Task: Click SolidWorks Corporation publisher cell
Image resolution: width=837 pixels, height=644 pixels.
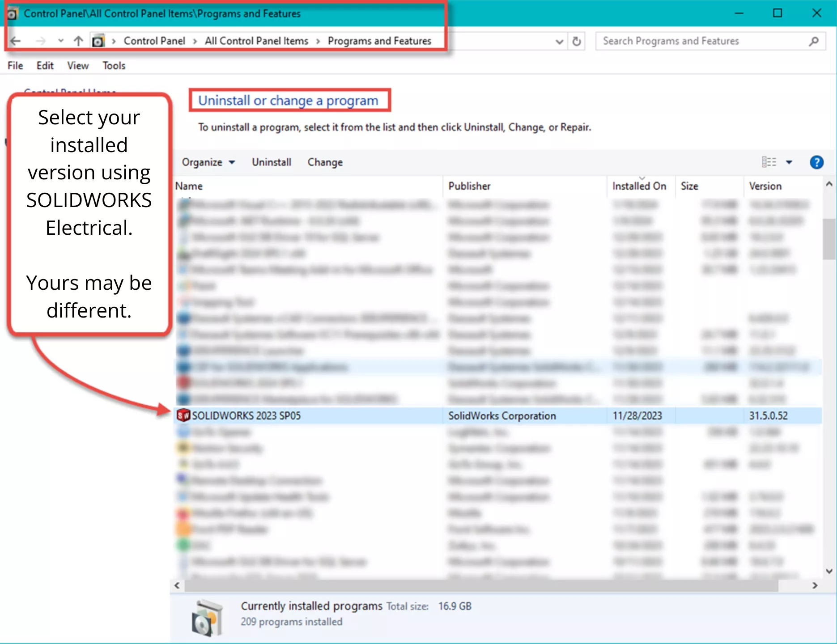Action: click(x=502, y=416)
